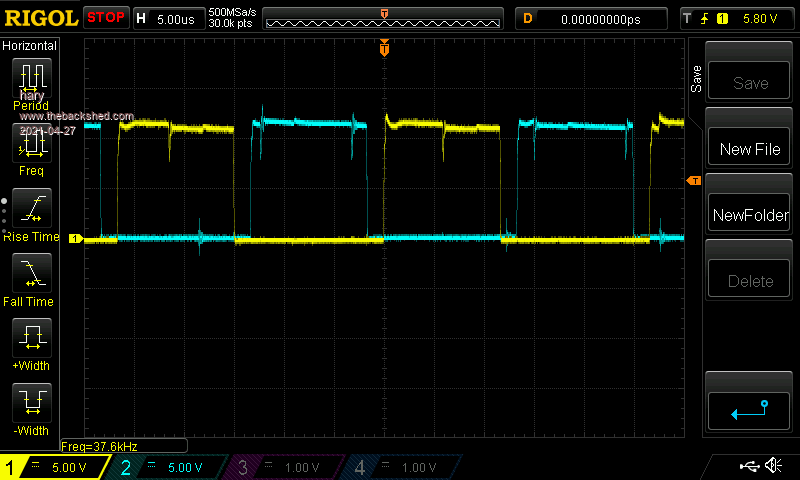This screenshot has width=800, height=480.
Task: Click the STOP run status indicator
Action: (x=106, y=18)
